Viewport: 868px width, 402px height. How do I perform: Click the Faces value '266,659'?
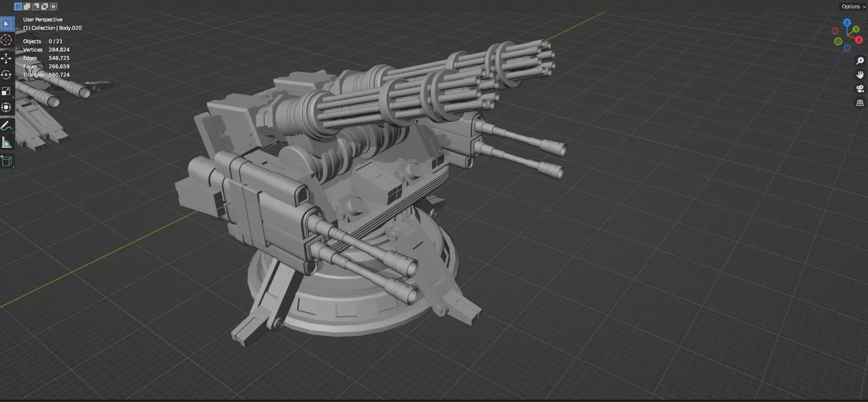(x=59, y=66)
